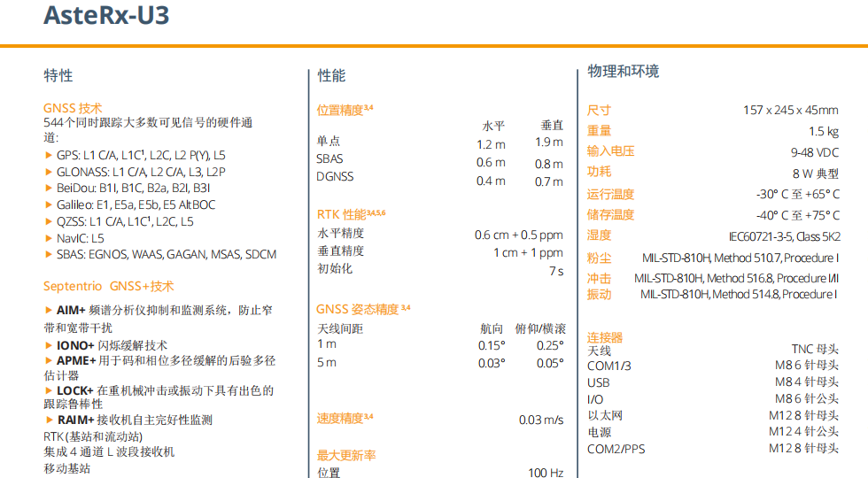This screenshot has height=478, width=868.
Task: Click the 移动基站 line
Action: (67, 468)
